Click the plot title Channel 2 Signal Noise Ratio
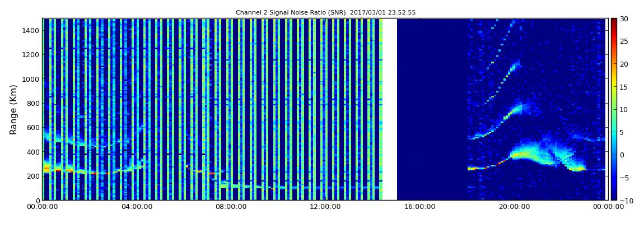 (325, 13)
